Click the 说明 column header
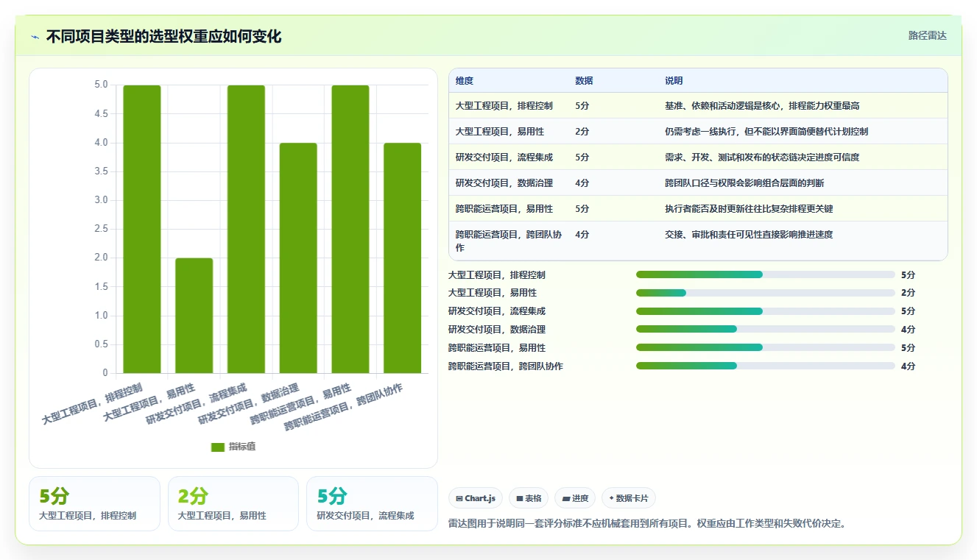The image size is (977, 560). coord(674,81)
